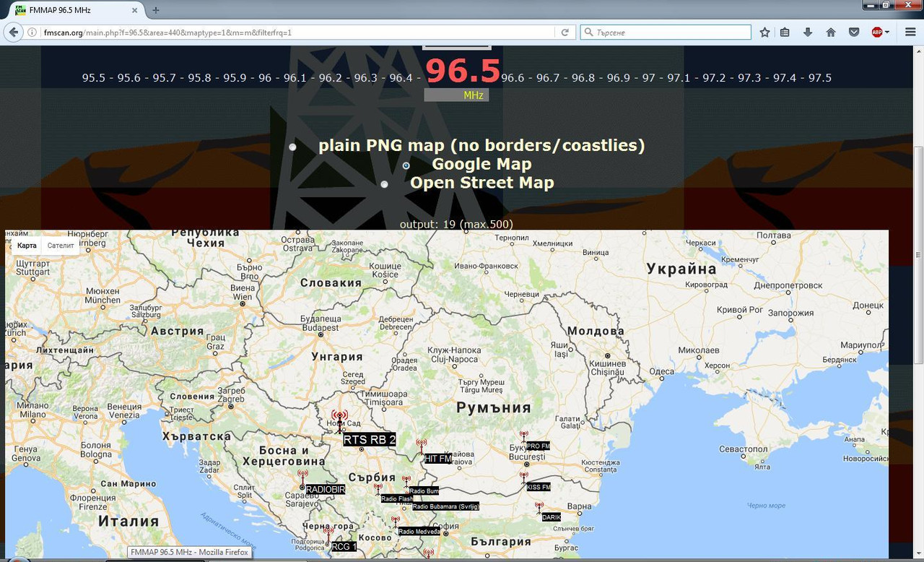Image resolution: width=924 pixels, height=562 pixels.
Task: Reload the page with the refresh icon
Action: (x=565, y=33)
